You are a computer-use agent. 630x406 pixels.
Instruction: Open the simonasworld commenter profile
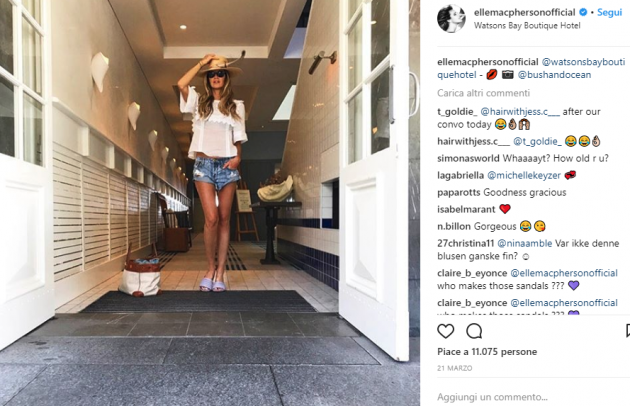pos(468,158)
